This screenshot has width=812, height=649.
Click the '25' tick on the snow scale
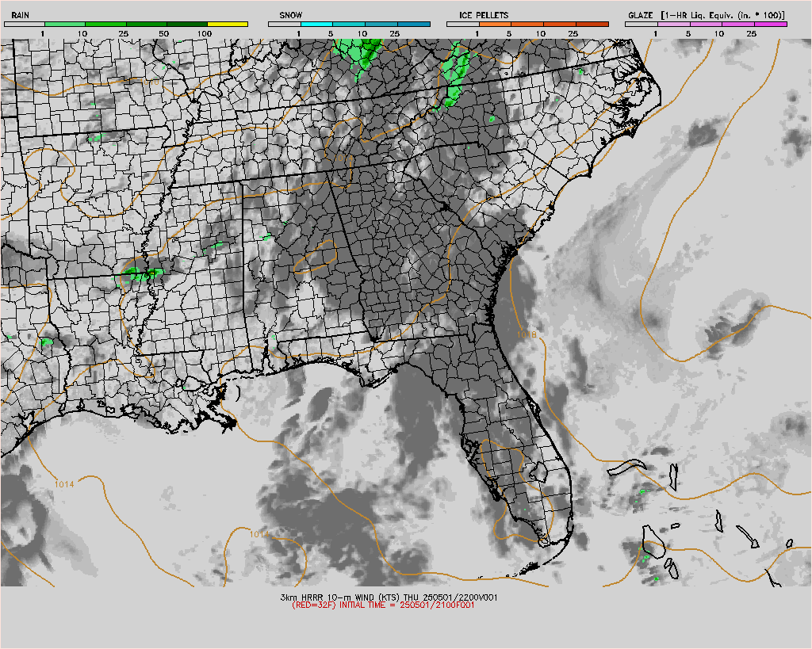(x=395, y=33)
